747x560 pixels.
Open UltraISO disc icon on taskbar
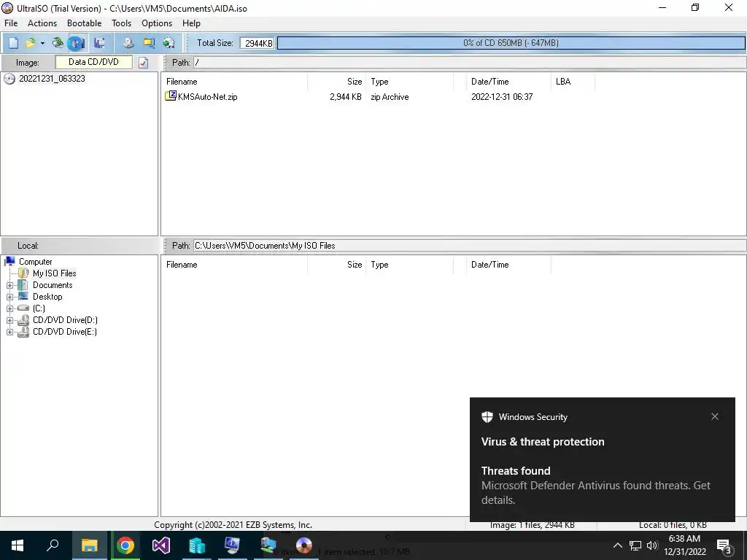pos(304,545)
